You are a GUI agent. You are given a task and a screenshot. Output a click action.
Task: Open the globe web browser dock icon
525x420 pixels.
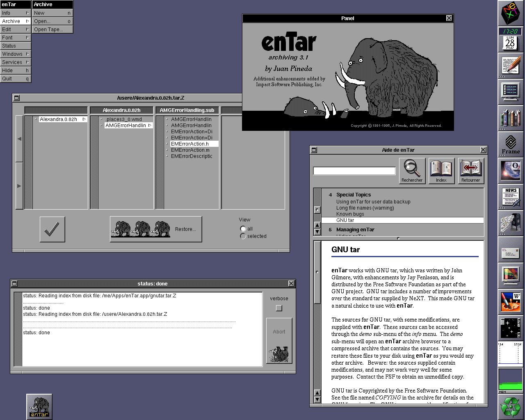click(x=511, y=171)
